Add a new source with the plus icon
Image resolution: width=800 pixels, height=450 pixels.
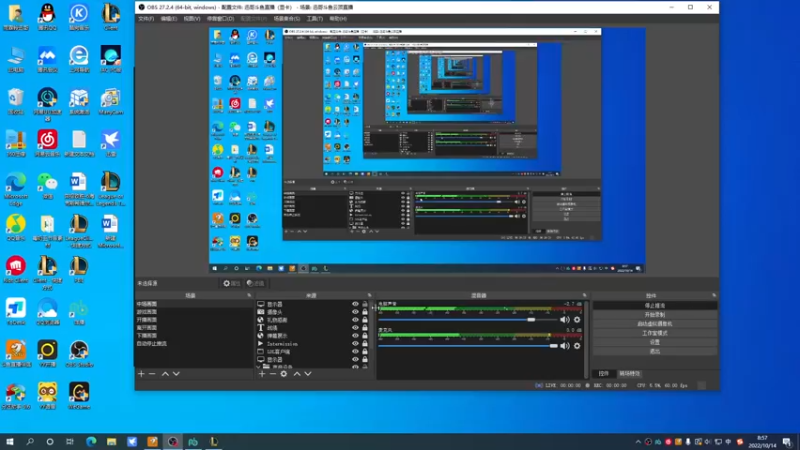(262, 374)
